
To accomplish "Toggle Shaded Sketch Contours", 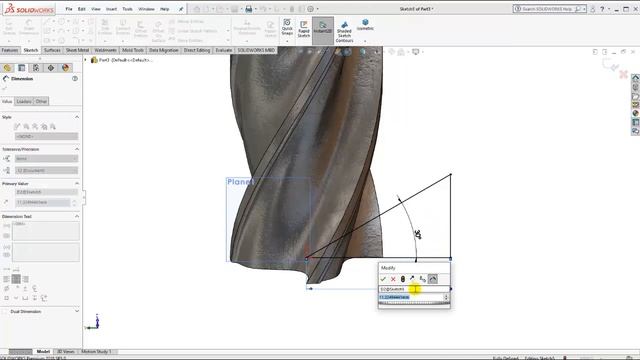I will [x=344, y=32].
